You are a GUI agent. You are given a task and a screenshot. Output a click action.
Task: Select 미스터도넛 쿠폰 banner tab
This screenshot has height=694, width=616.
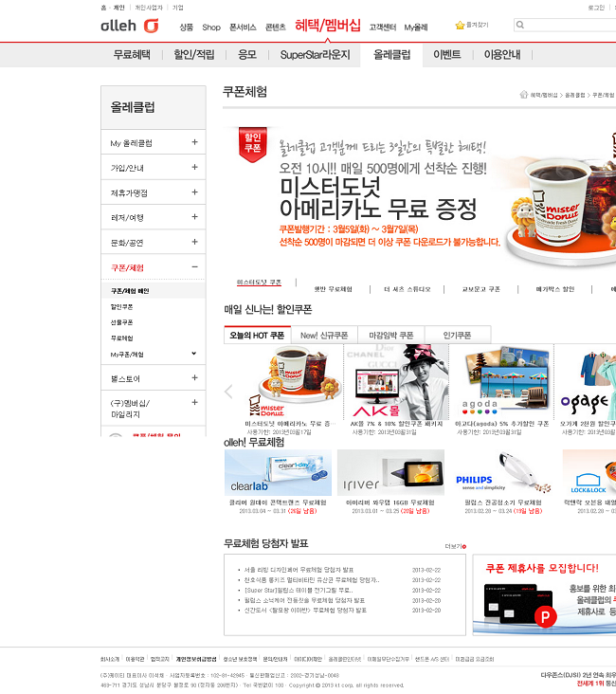(259, 282)
